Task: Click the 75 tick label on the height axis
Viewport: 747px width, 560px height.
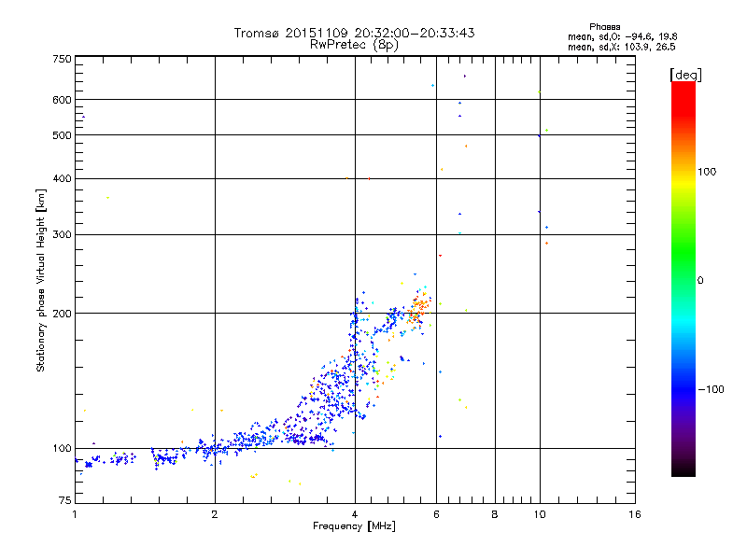Action: pyautogui.click(x=65, y=500)
